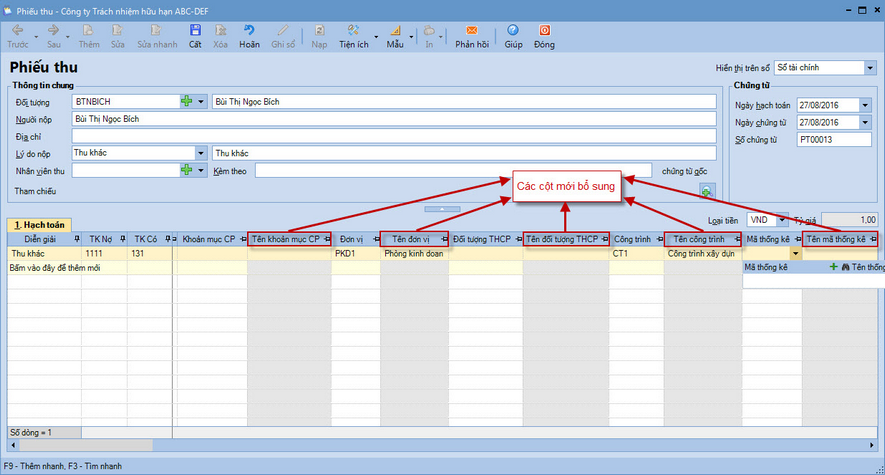Viewport: 885px width, 475px height.
Task: Click the Thêm toolbar icon
Action: click(x=88, y=30)
